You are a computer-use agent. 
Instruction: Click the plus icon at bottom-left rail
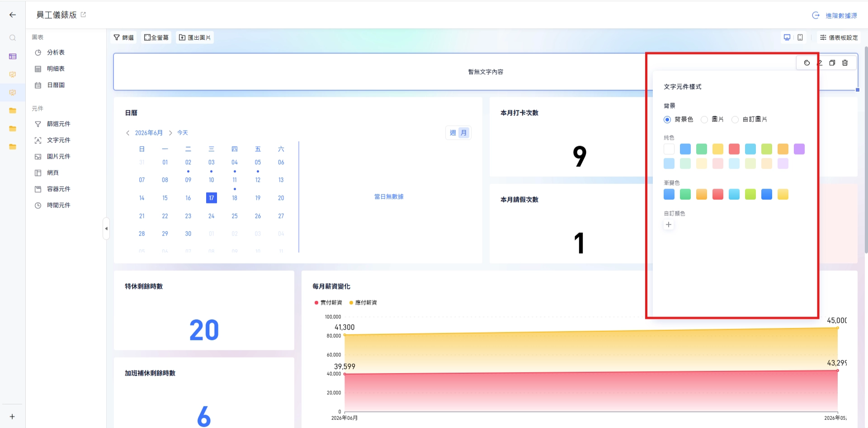12,417
